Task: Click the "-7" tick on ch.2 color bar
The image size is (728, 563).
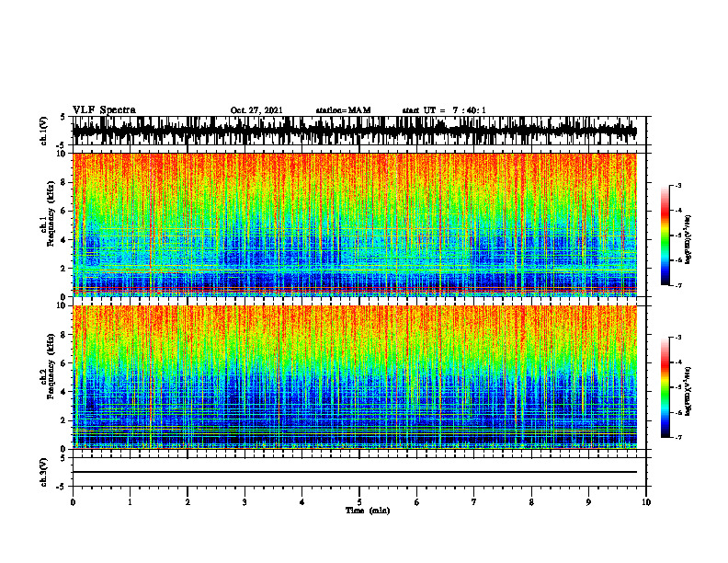Action: (x=677, y=438)
